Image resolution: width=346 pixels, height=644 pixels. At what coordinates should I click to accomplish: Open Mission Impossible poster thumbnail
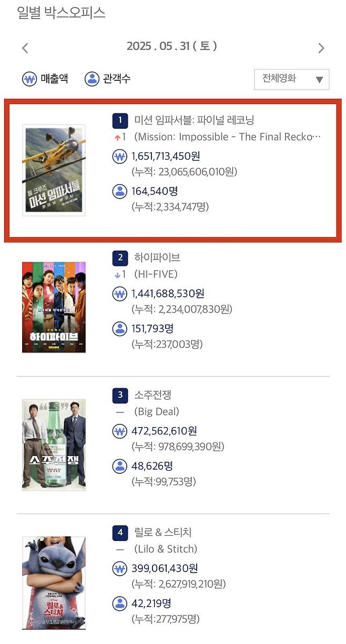[x=54, y=170]
